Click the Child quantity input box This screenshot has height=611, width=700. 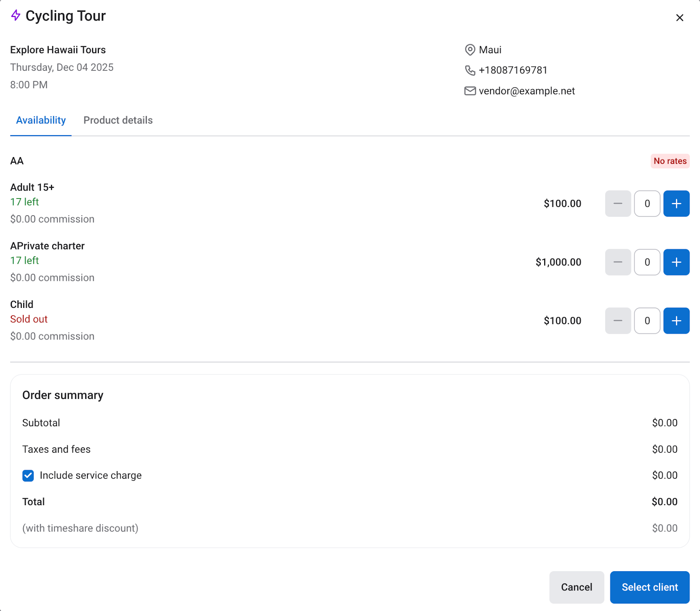click(x=647, y=321)
